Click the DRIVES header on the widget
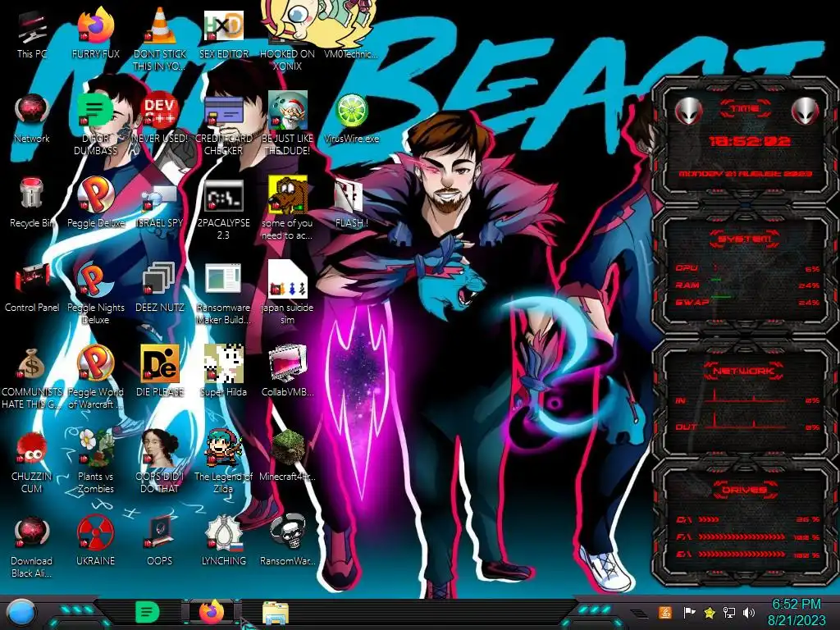 click(x=745, y=490)
